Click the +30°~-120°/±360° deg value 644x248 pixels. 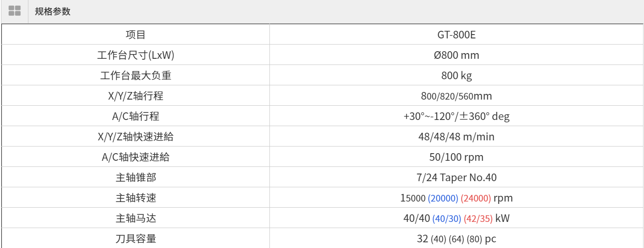[456, 116]
